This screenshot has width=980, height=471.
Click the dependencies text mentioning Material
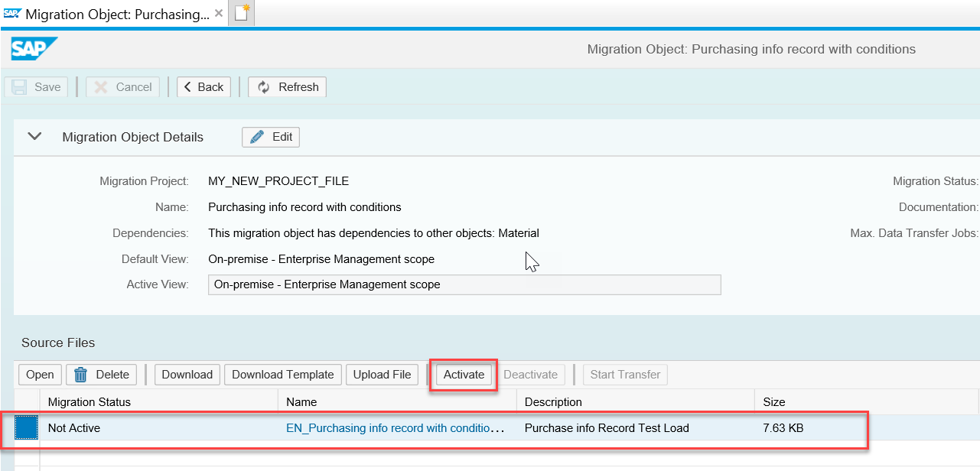373,232
